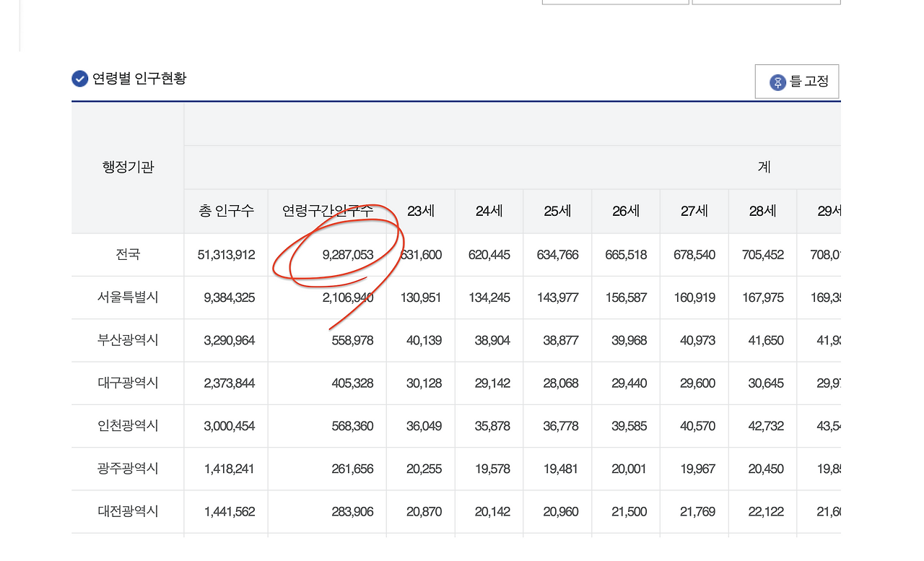Select Busan's age-range population 558,978
The image size is (924, 561).
(352, 340)
